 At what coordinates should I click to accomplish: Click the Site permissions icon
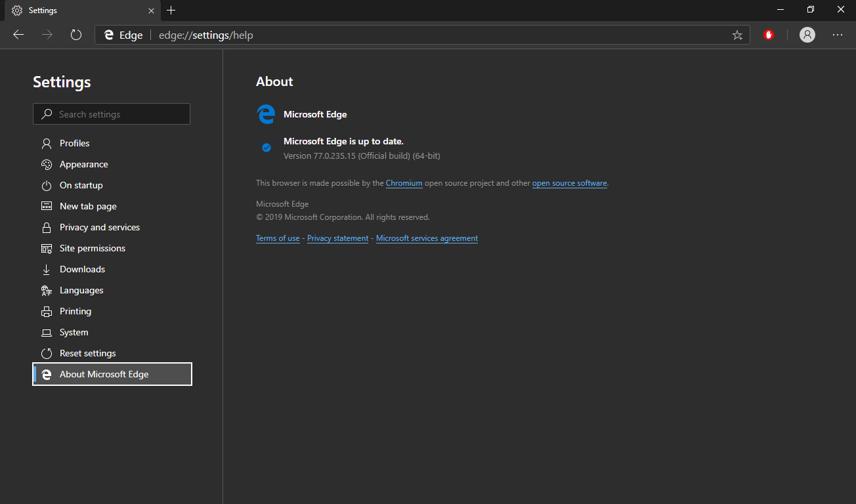[47, 248]
